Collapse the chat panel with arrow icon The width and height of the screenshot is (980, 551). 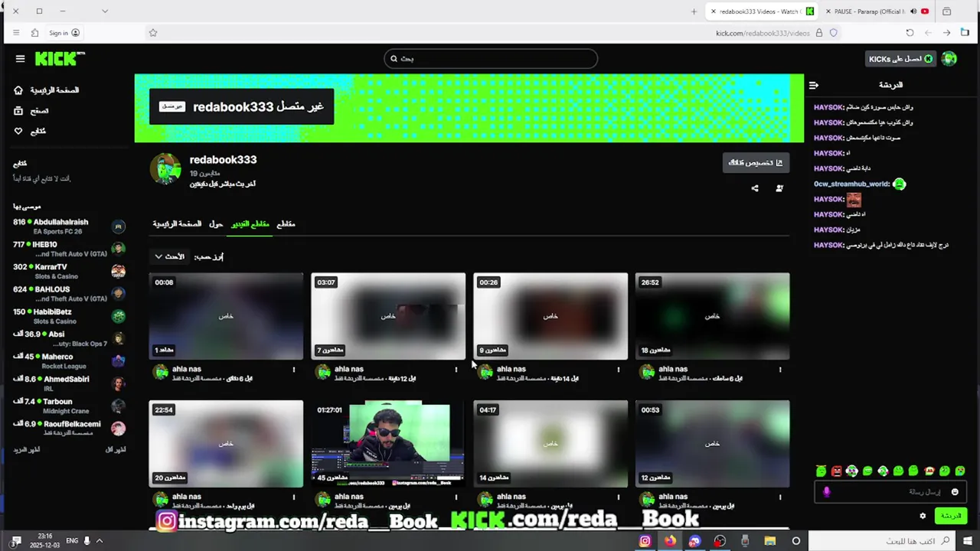click(814, 85)
